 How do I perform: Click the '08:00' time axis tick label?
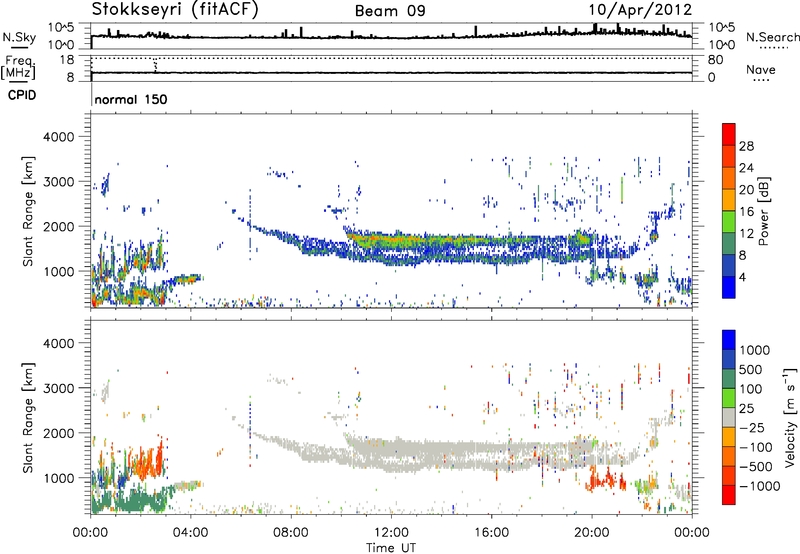tap(291, 533)
